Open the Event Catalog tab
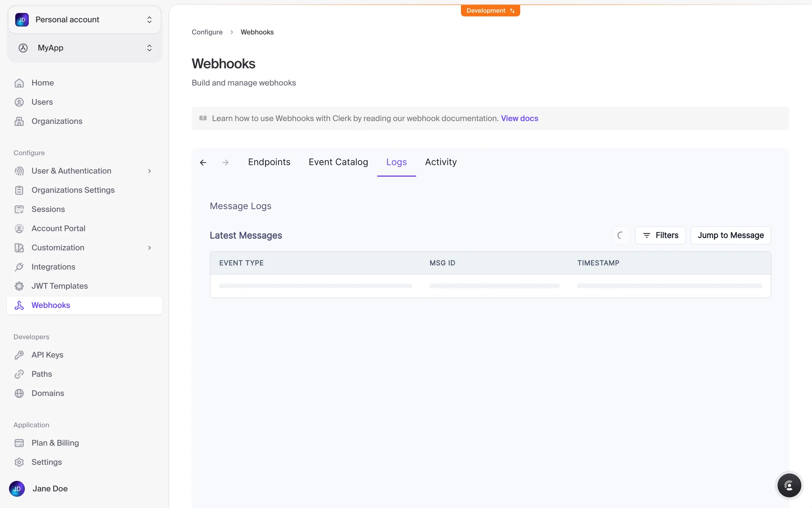This screenshot has width=812, height=508. tap(338, 162)
